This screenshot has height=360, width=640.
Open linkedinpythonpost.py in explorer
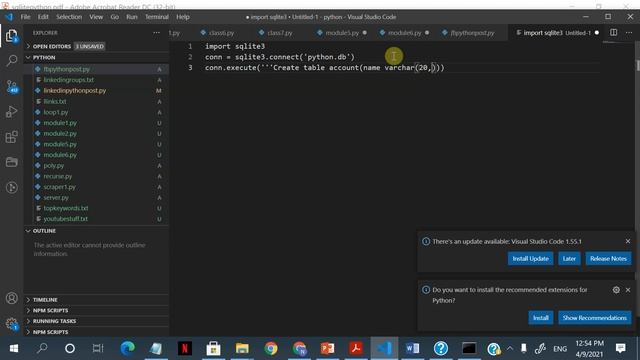pos(96,91)
